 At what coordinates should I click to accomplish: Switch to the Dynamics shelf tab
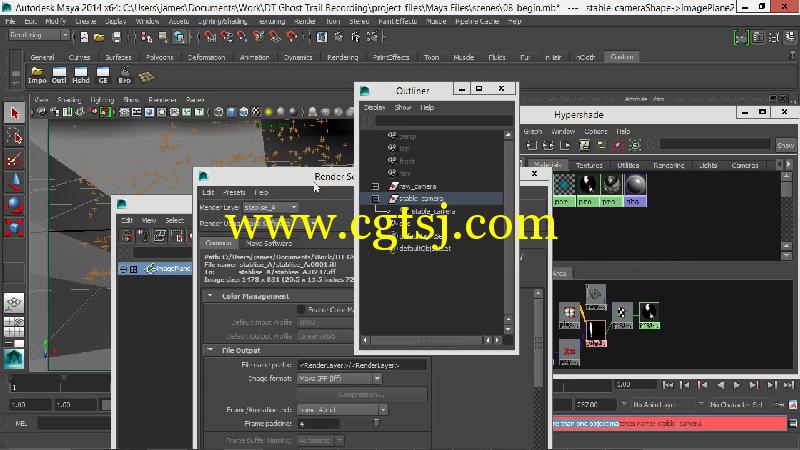pos(298,57)
